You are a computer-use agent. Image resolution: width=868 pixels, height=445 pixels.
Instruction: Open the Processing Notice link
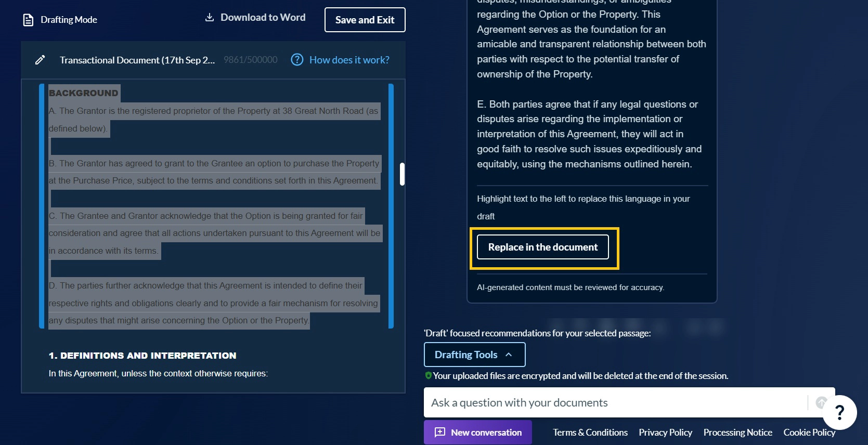point(737,433)
